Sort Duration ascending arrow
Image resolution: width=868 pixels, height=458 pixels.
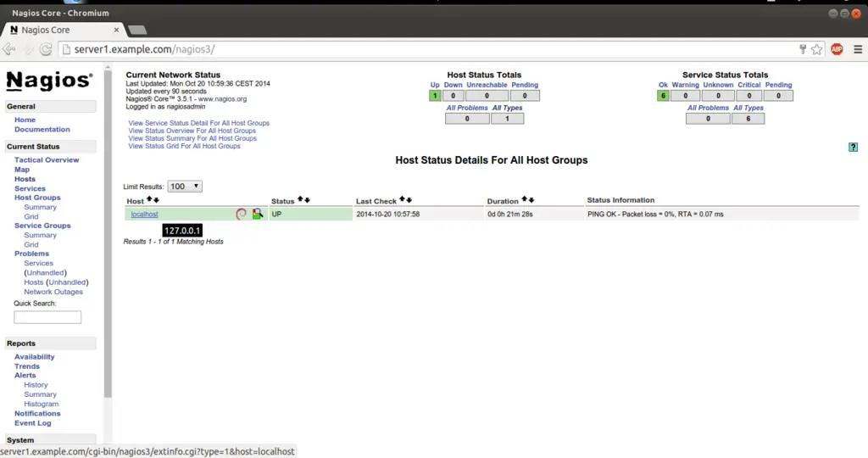click(x=524, y=198)
